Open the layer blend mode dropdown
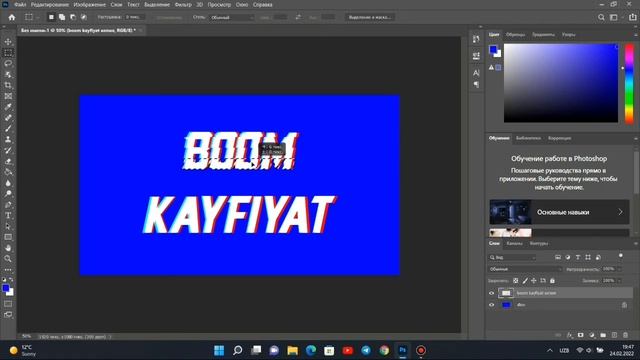 pyautogui.click(x=525, y=269)
